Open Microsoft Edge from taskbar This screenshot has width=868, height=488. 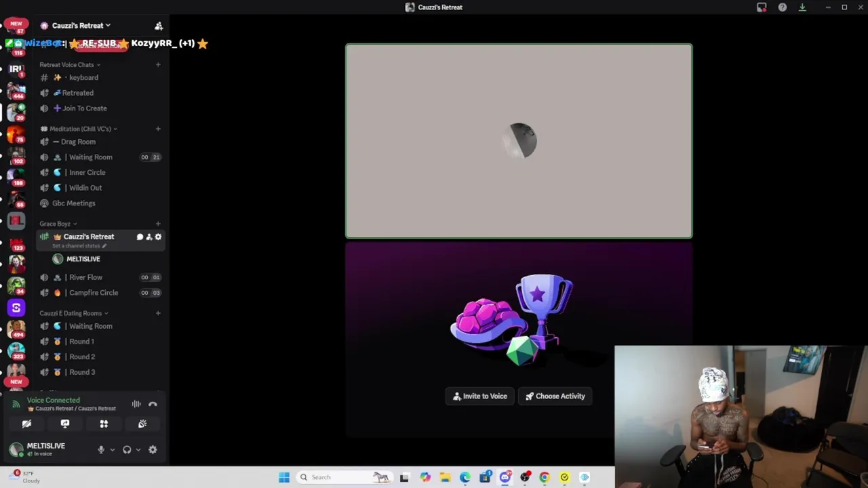click(465, 477)
